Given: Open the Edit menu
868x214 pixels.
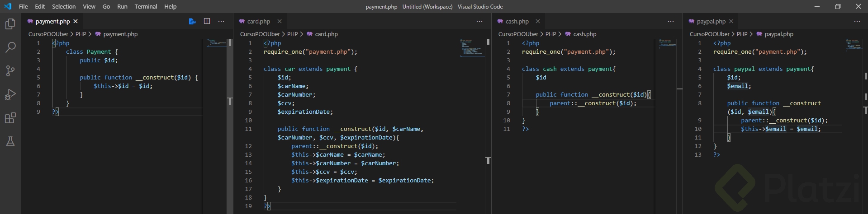Looking at the screenshot, I should (x=40, y=6).
